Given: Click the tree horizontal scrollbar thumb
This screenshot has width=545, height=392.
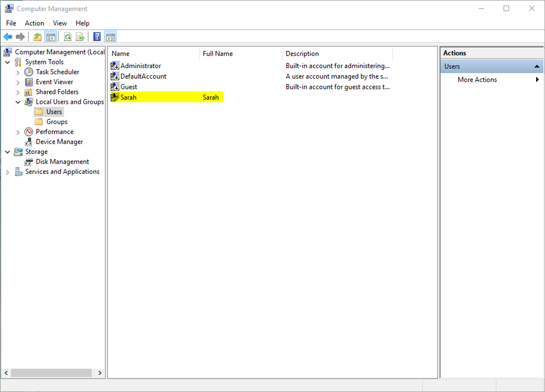Looking at the screenshot, I should (51, 373).
